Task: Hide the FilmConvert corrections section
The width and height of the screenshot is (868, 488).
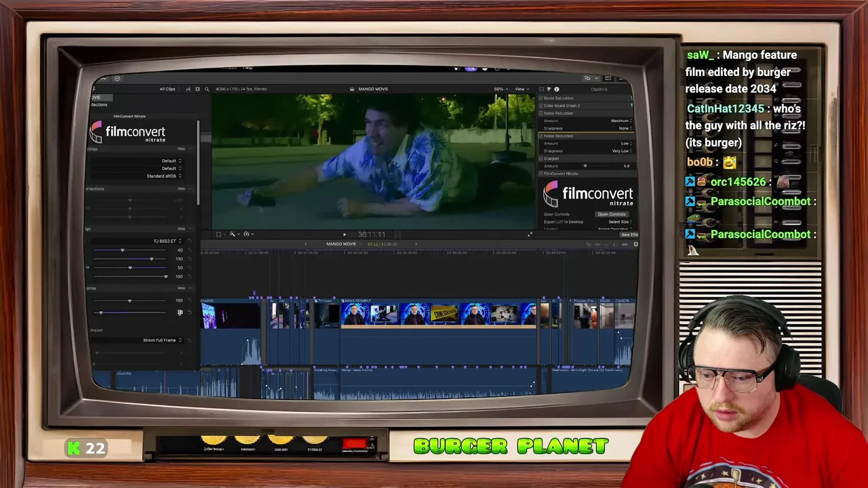Action: 181,188
